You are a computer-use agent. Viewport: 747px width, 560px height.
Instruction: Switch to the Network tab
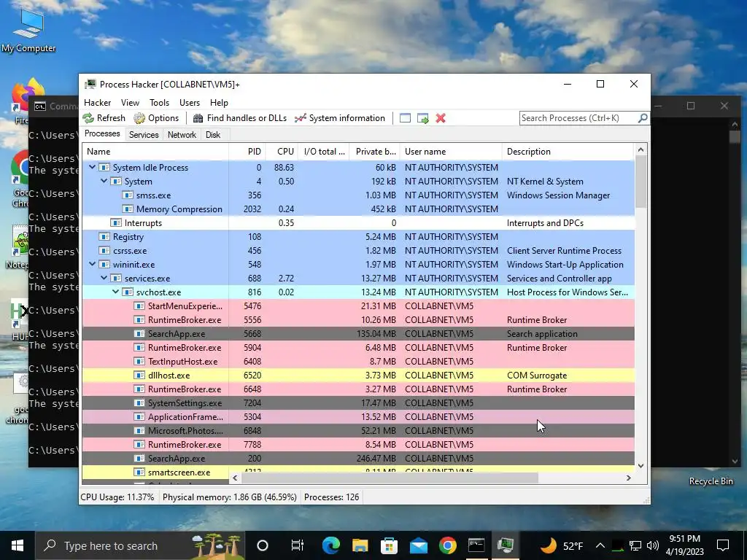182,135
